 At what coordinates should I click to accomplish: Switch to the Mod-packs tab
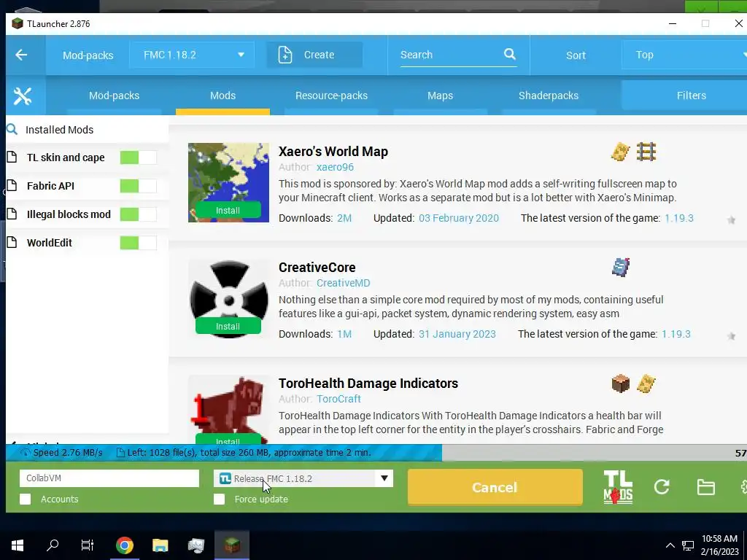[x=115, y=96]
